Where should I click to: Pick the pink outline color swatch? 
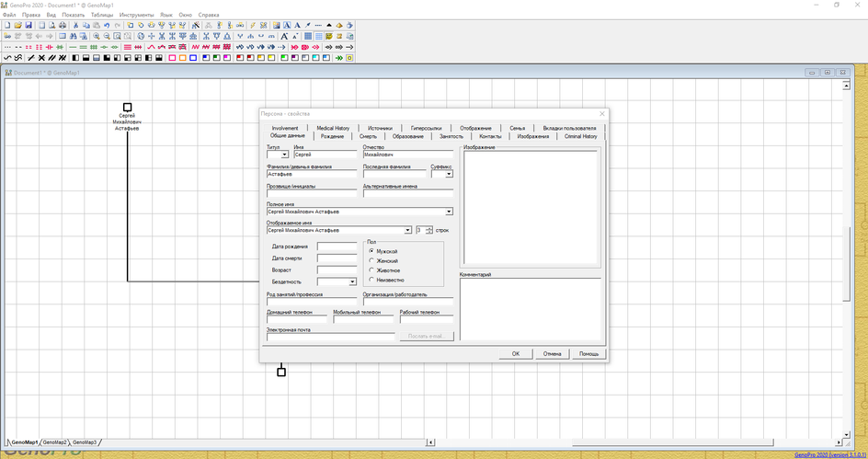(x=172, y=58)
